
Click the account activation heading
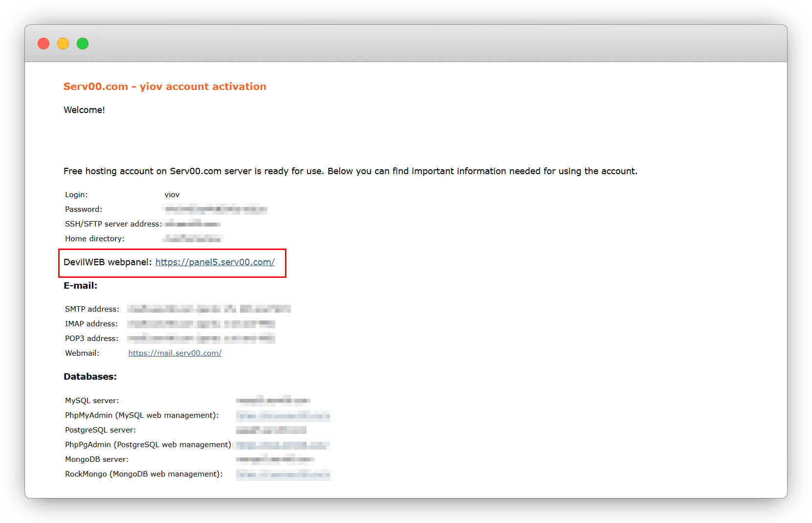[x=165, y=87]
